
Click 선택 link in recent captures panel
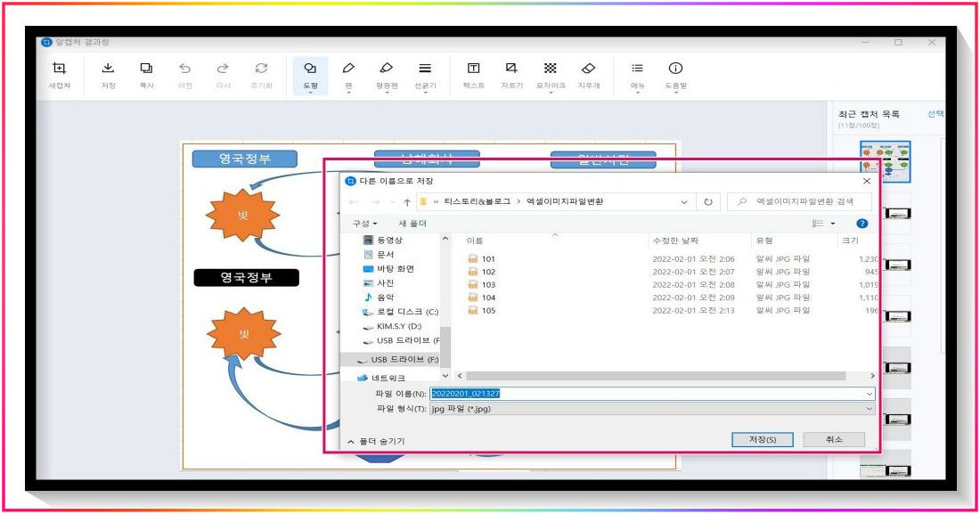tap(935, 114)
